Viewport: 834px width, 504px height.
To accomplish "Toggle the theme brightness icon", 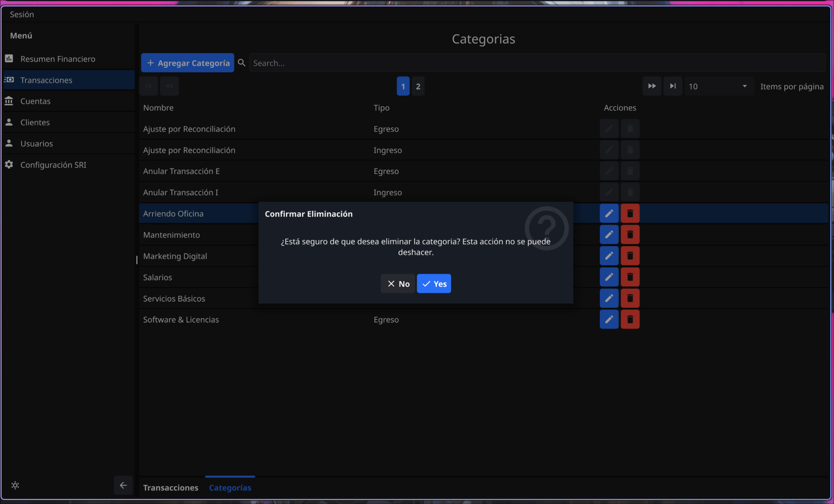I will click(x=15, y=485).
